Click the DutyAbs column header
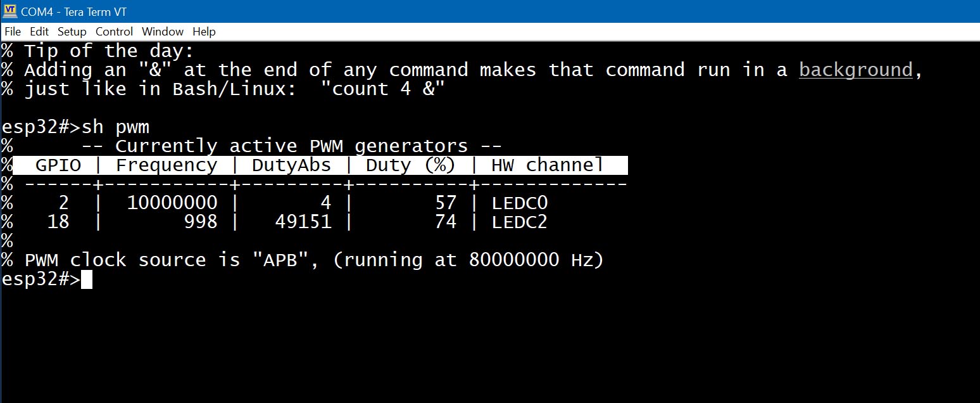The width and height of the screenshot is (980, 403). pos(291,165)
